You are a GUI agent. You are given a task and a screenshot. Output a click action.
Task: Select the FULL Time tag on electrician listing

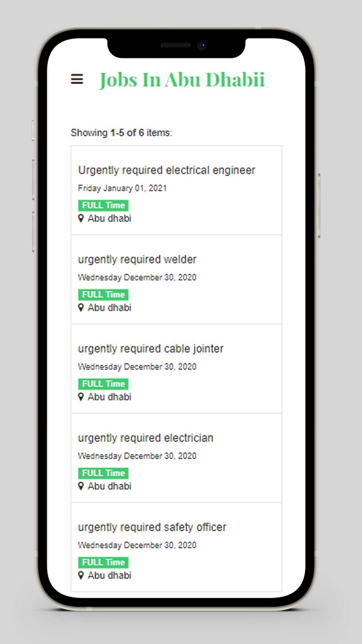pyautogui.click(x=103, y=473)
